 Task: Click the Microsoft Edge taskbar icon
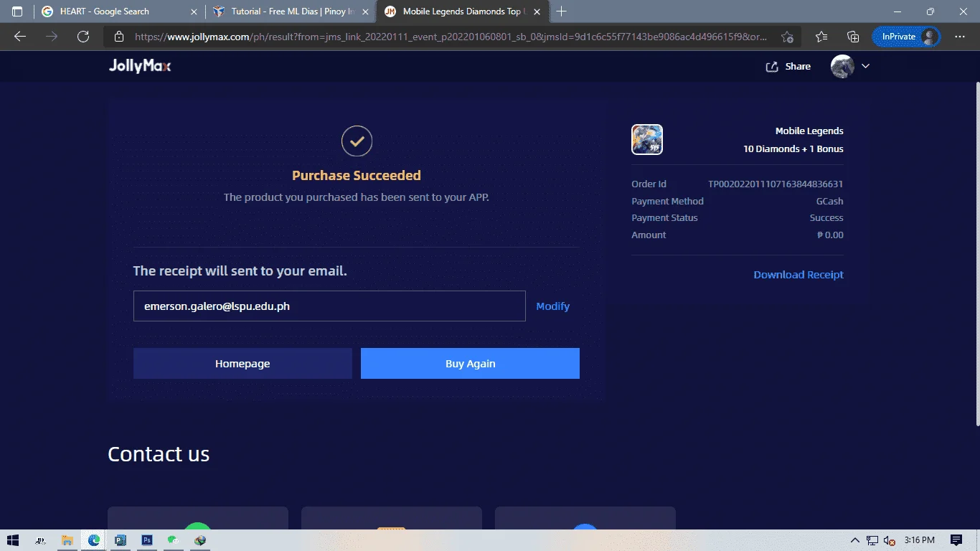click(x=94, y=540)
